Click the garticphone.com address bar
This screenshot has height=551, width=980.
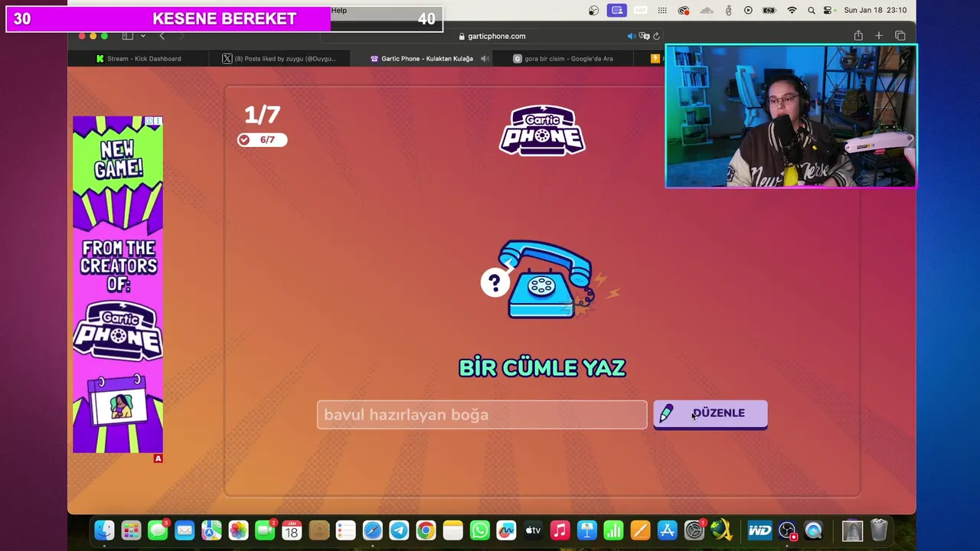(492, 36)
